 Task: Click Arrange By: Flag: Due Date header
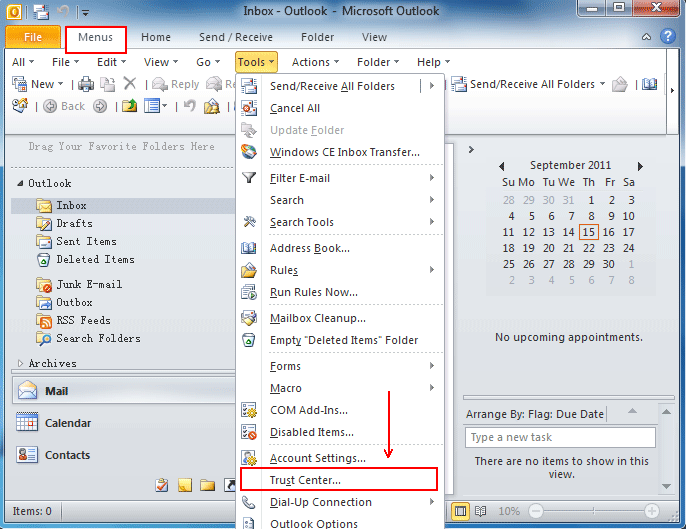click(x=535, y=414)
